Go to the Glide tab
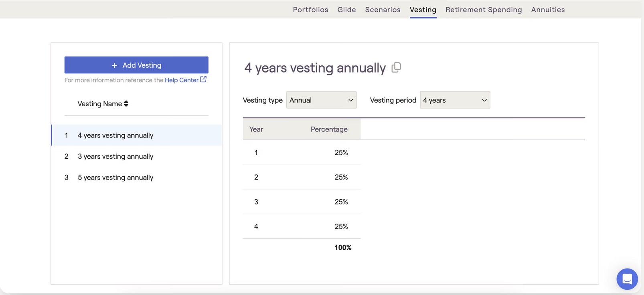Image resolution: width=644 pixels, height=295 pixels. (346, 10)
